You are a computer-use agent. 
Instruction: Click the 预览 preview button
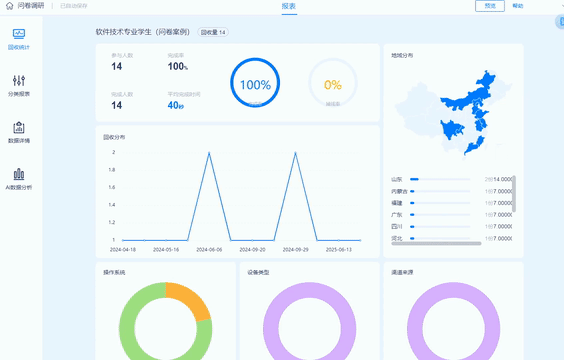(490, 6)
